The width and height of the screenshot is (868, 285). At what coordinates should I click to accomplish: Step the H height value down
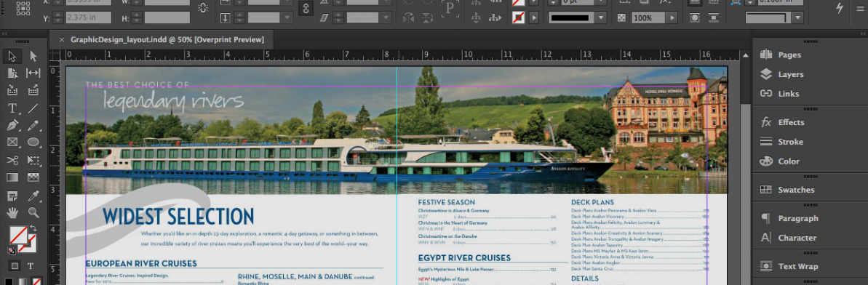point(138,21)
